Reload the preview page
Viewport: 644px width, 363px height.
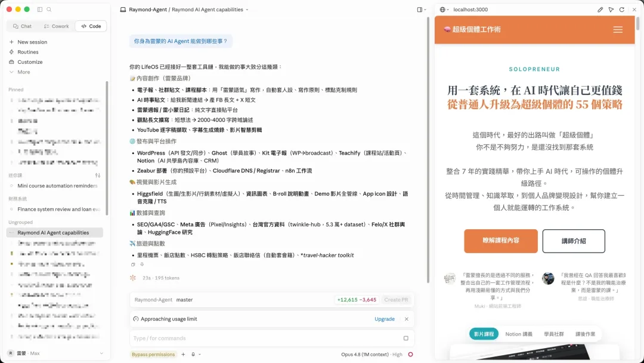click(x=622, y=10)
